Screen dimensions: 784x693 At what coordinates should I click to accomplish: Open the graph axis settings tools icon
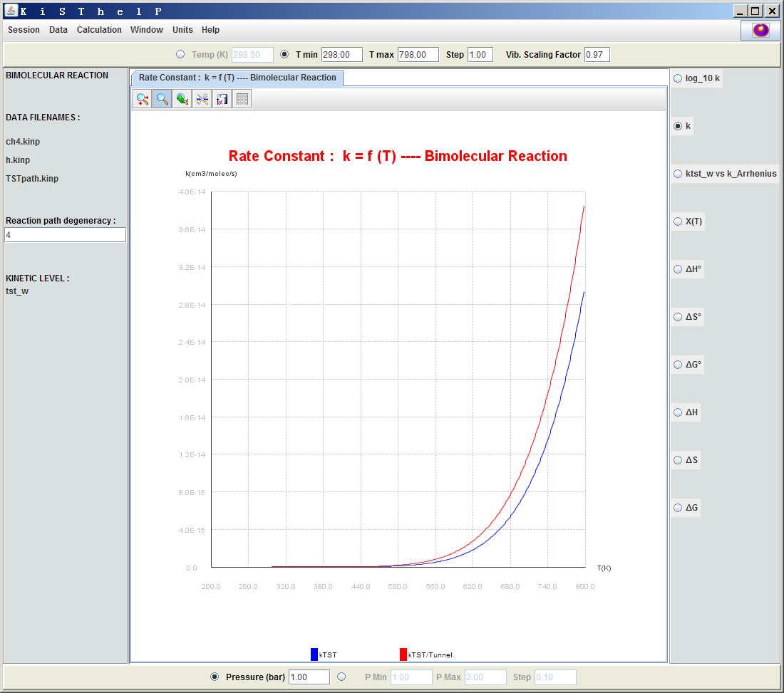tap(202, 99)
